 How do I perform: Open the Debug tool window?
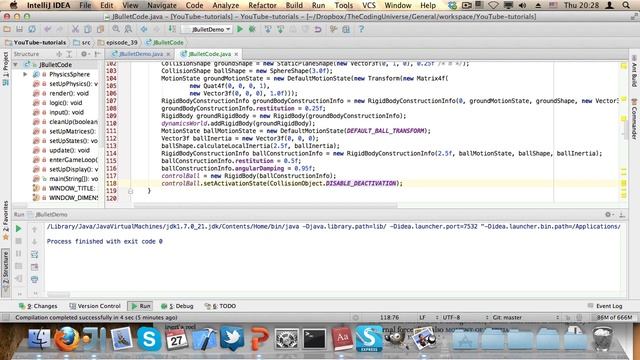(177, 306)
